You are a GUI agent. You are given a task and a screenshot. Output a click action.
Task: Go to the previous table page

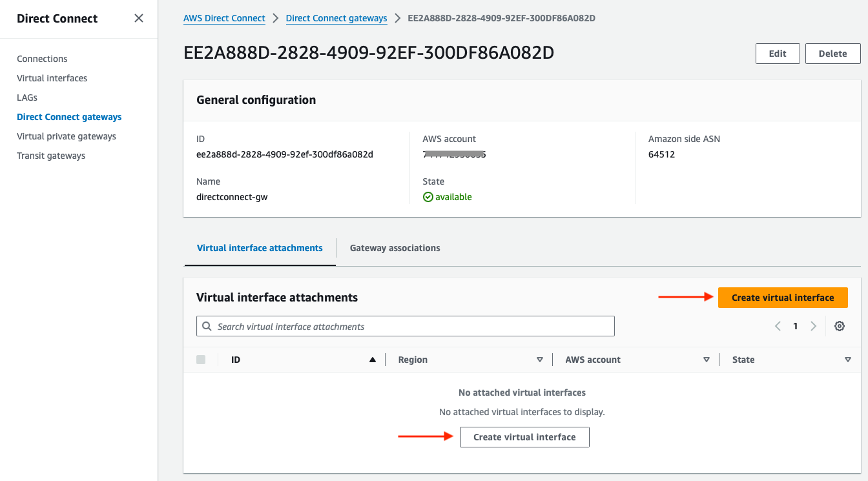(x=778, y=326)
